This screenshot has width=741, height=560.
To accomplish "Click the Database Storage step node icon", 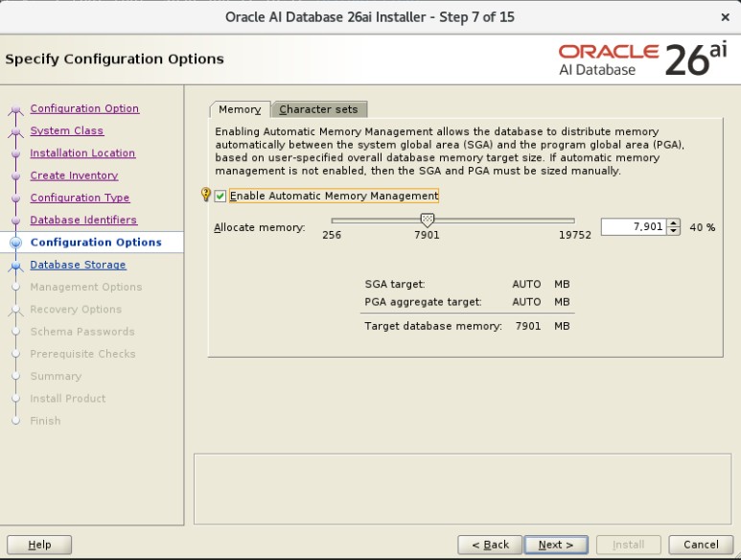I will [15, 266].
